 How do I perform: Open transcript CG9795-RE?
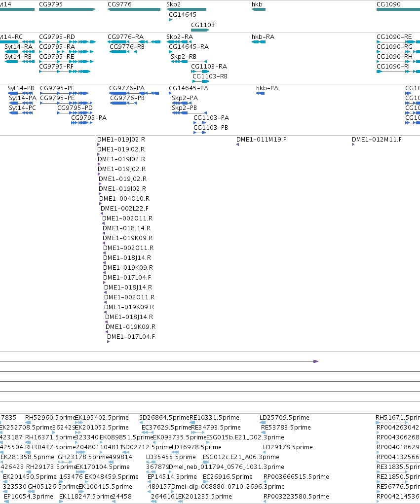click(57, 57)
